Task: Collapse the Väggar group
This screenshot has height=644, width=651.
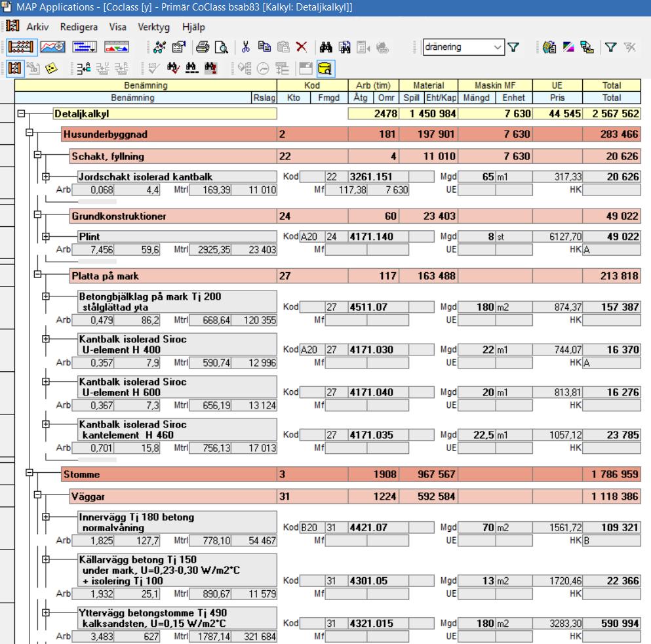Action: [38, 494]
